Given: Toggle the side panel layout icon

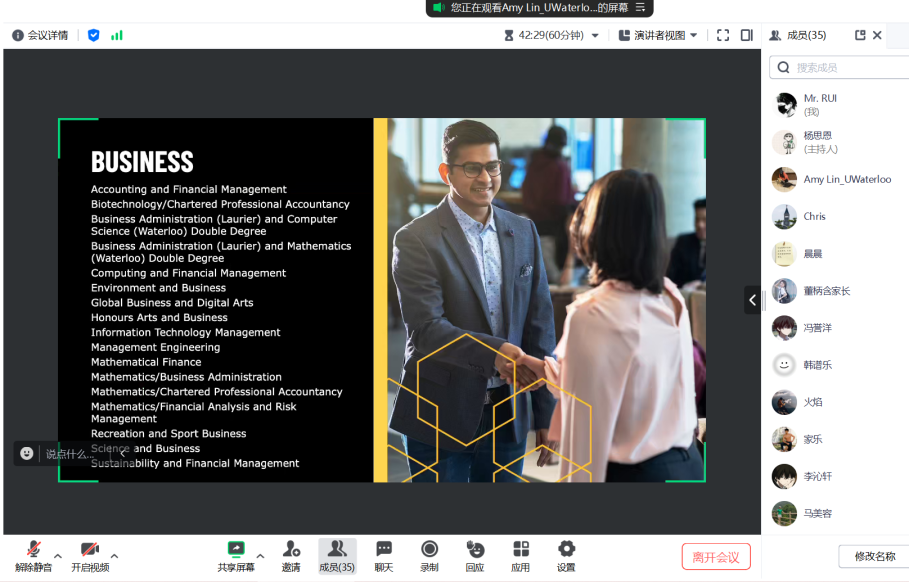Looking at the screenshot, I should (x=747, y=35).
